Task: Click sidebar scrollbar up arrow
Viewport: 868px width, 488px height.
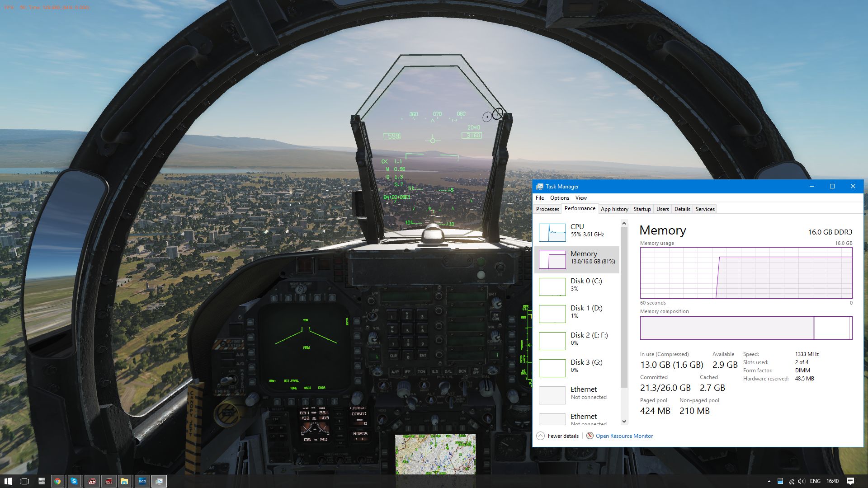Action: pos(624,223)
